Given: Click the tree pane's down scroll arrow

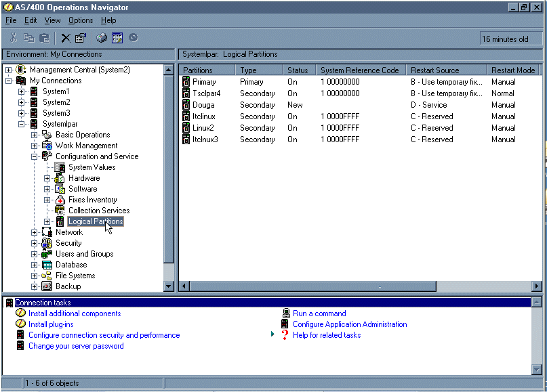Looking at the screenshot, I should click(x=169, y=286).
